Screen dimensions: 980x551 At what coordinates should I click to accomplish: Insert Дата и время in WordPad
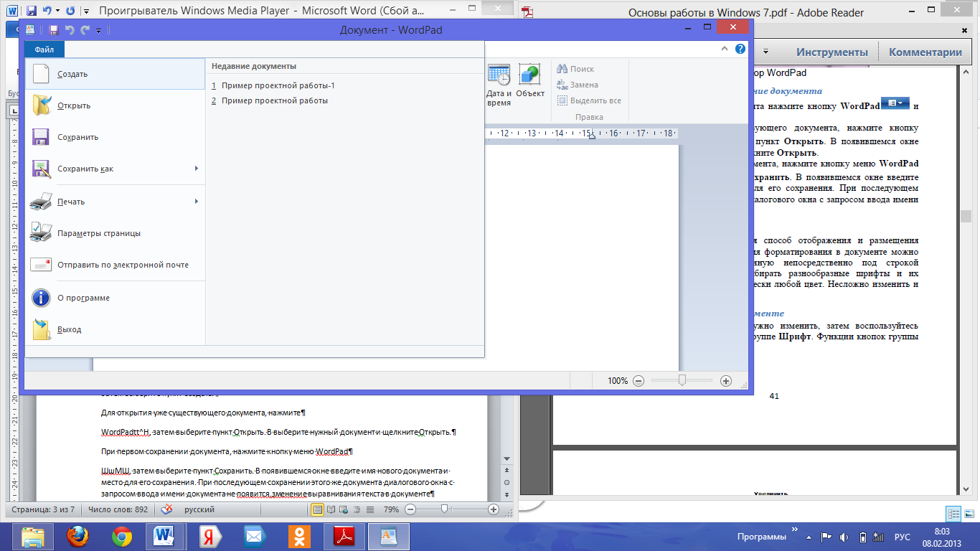point(499,85)
